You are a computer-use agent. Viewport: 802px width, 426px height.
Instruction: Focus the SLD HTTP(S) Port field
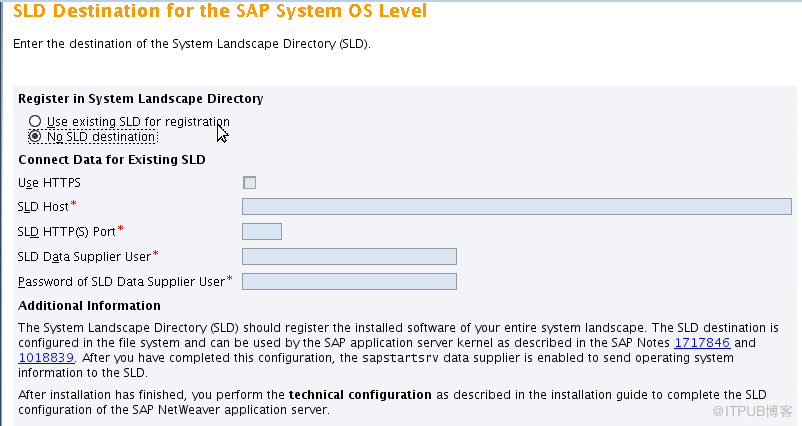click(262, 232)
